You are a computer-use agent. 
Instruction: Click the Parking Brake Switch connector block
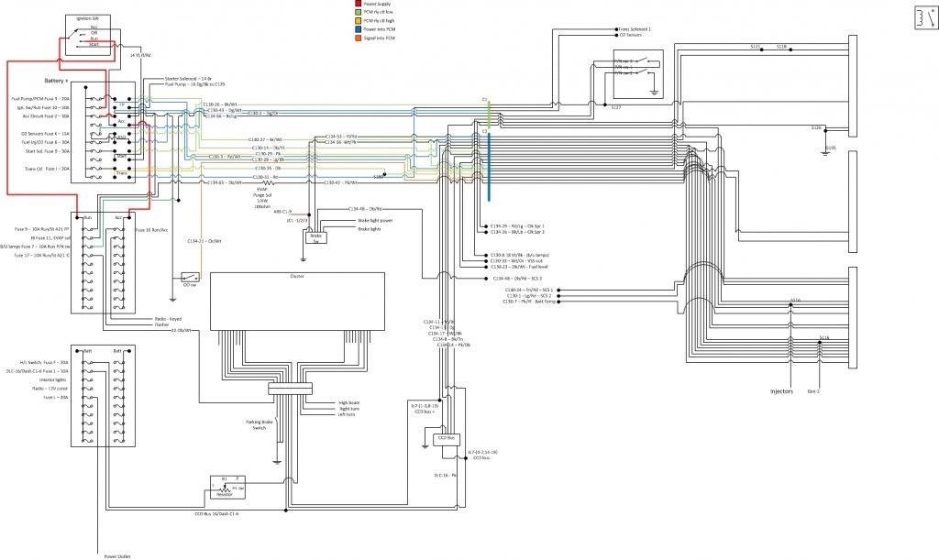tap(283, 390)
